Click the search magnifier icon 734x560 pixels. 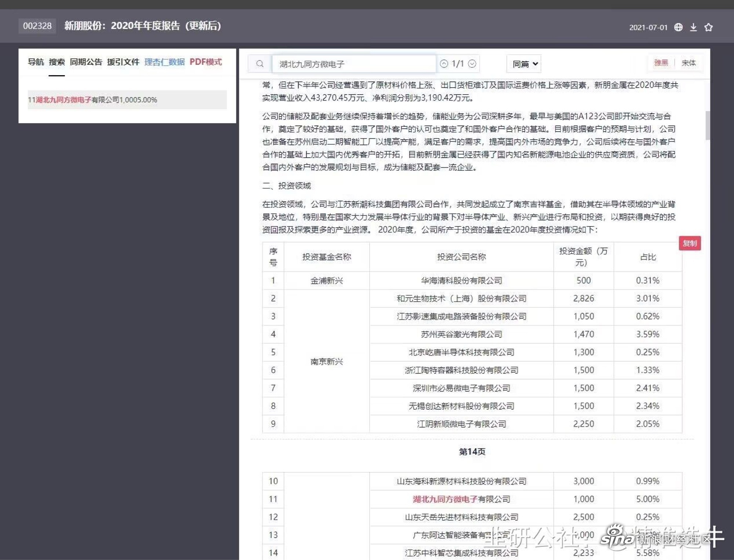[x=260, y=64]
